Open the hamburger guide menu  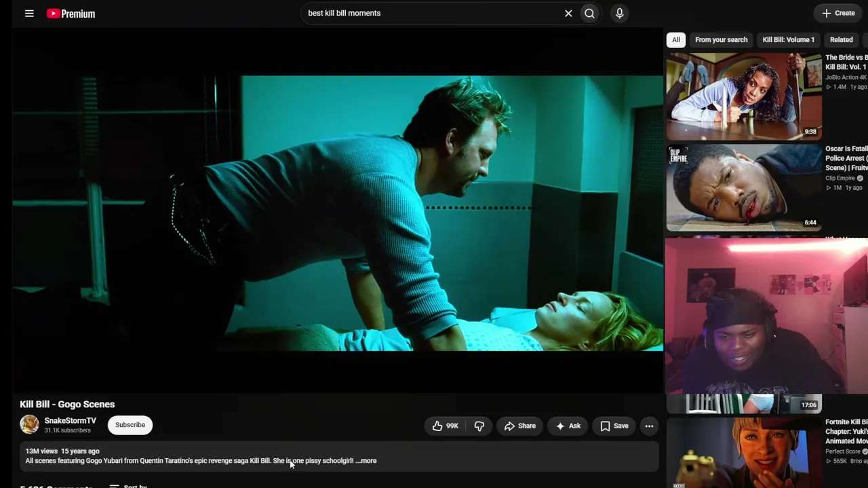29,14
